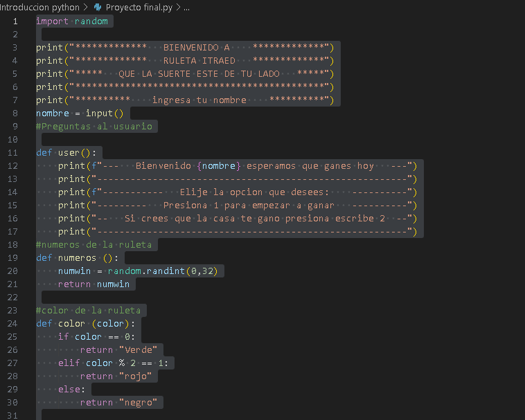Screen dimensions: 525x420
Task: Click comment '#numeros de la ruleta'
Action: click(x=94, y=245)
